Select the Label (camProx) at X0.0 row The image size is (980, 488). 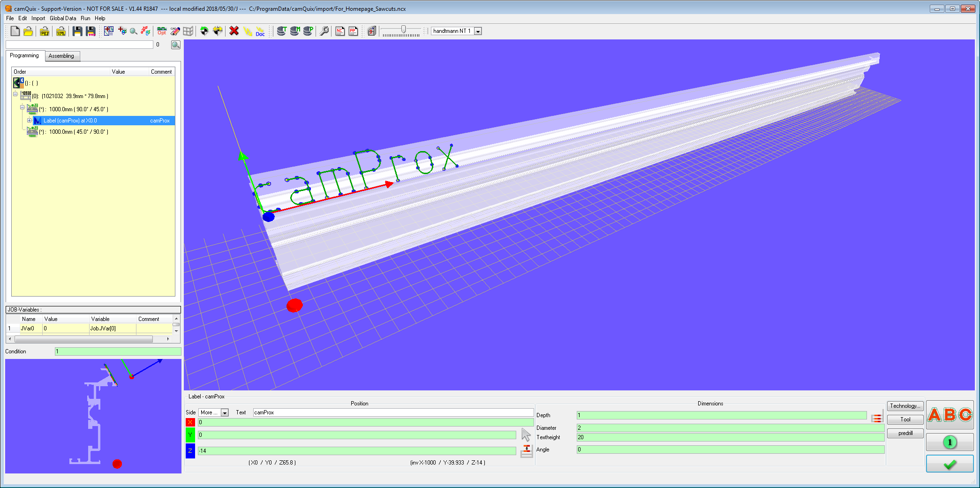point(103,121)
